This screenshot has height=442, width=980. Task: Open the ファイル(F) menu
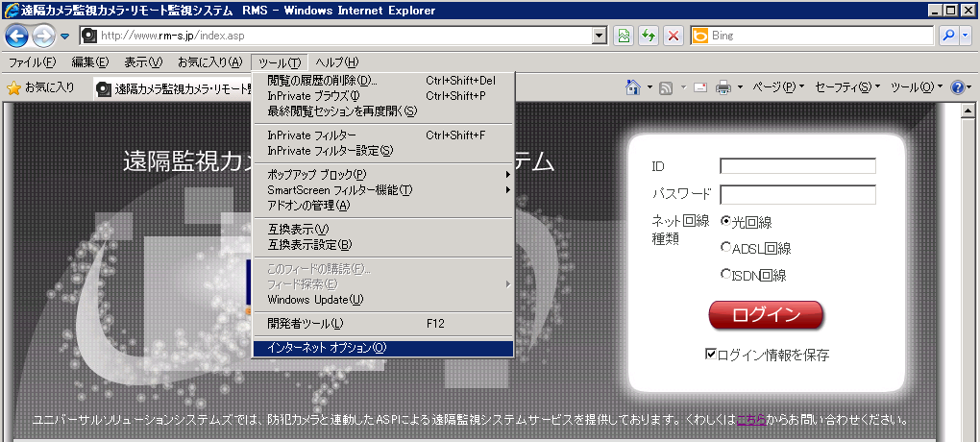pos(33,62)
